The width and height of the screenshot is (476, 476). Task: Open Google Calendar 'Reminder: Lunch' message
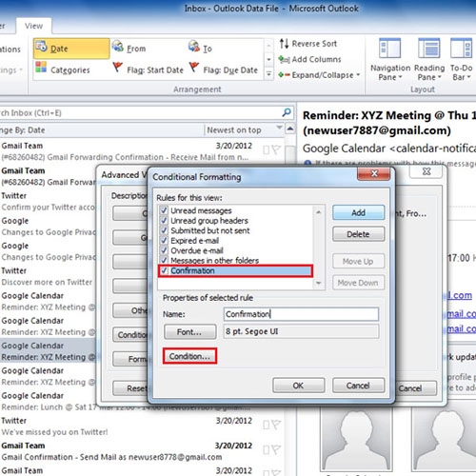point(48,402)
